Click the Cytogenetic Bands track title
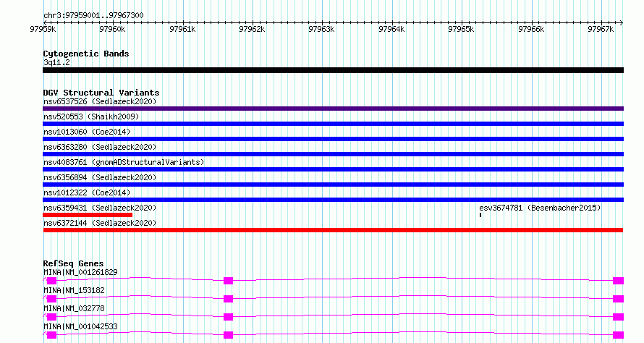The width and height of the screenshot is (644, 343). [86, 54]
